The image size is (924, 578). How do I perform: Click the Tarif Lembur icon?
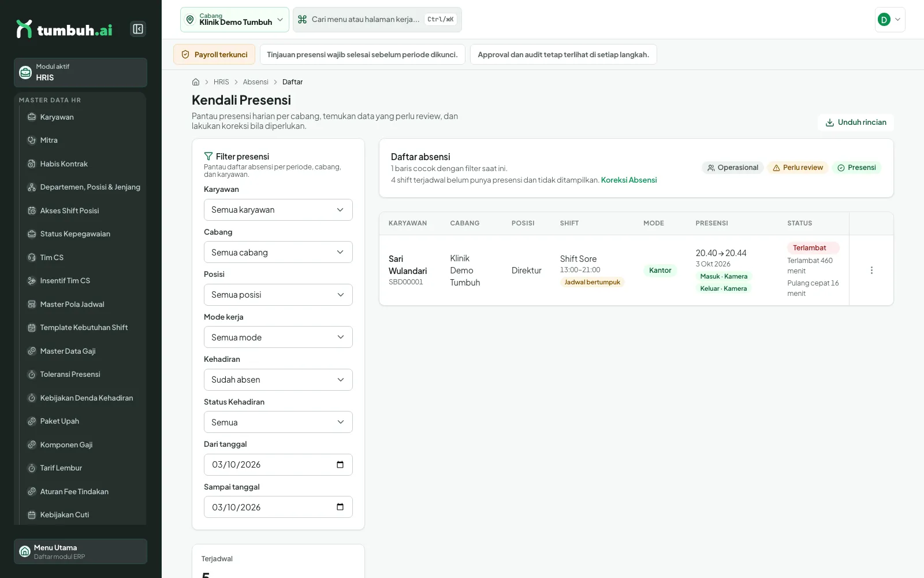click(x=32, y=468)
